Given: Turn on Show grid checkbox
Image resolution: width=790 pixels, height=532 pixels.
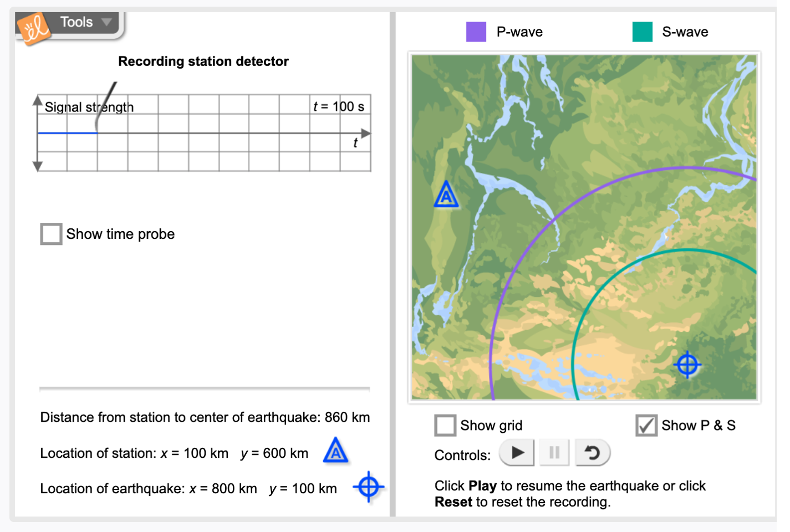Looking at the screenshot, I should (445, 426).
